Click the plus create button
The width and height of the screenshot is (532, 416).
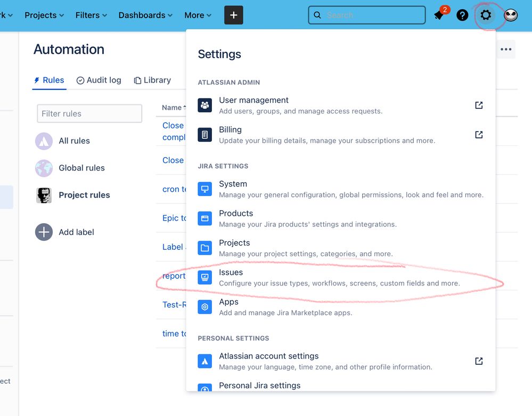tap(233, 15)
